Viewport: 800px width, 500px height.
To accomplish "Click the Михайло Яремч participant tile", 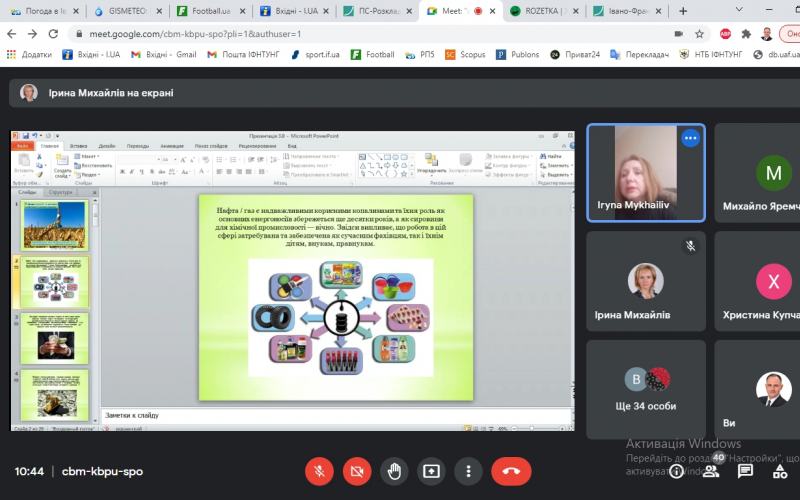I will tap(757, 173).
